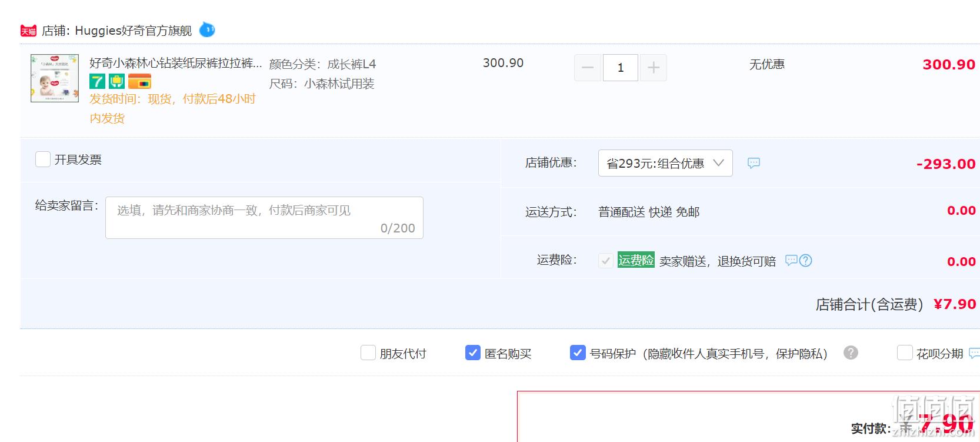The image size is (980, 442).
Task: Click the store total ¥7.90
Action: (x=955, y=304)
